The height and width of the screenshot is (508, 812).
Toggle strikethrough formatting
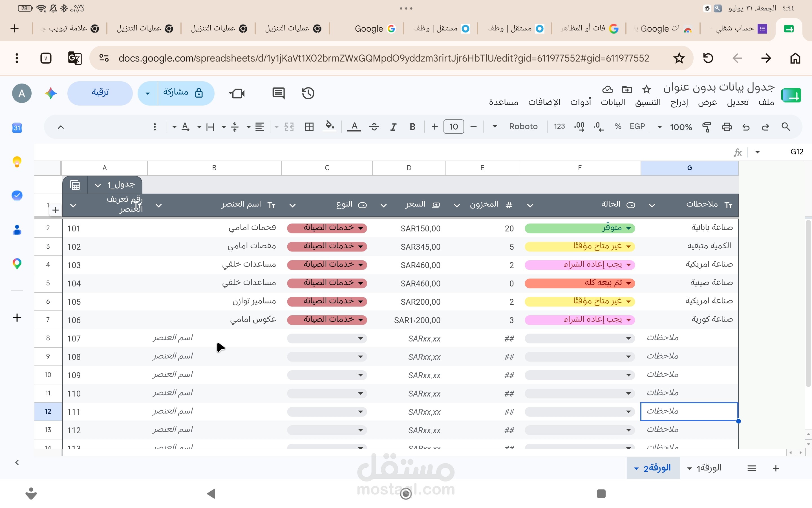pos(374,127)
